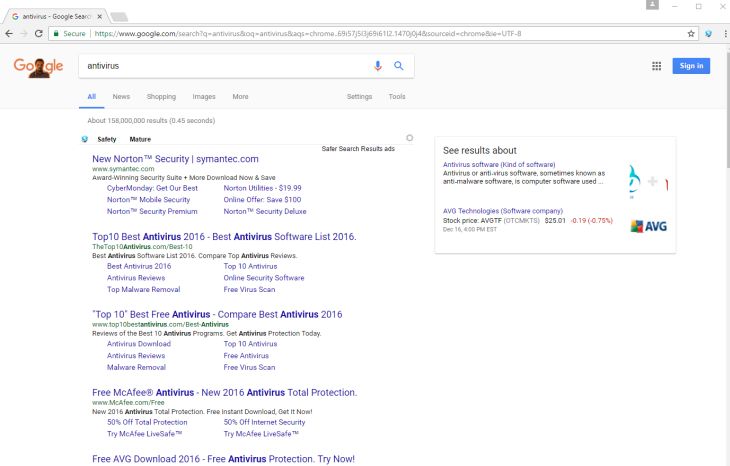Click the About 158,000,000 results text
The image size is (730, 466).
pyautogui.click(x=151, y=121)
